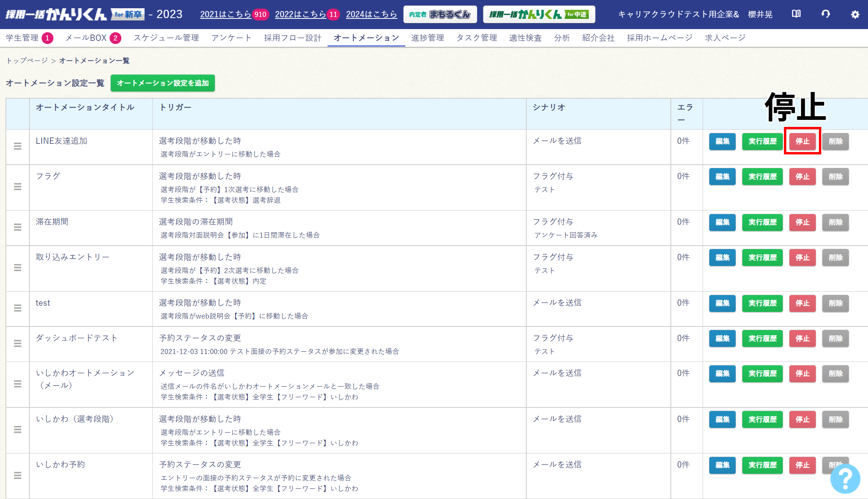Click drag handle for フラグ row
This screenshot has height=499, width=868.
tap(18, 187)
